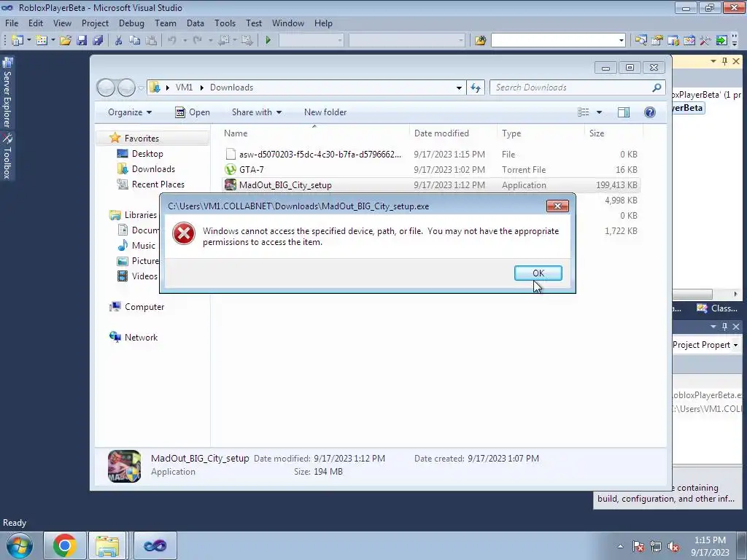The image size is (747, 560).
Task: Toggle the preview pane icon
Action: click(x=624, y=112)
